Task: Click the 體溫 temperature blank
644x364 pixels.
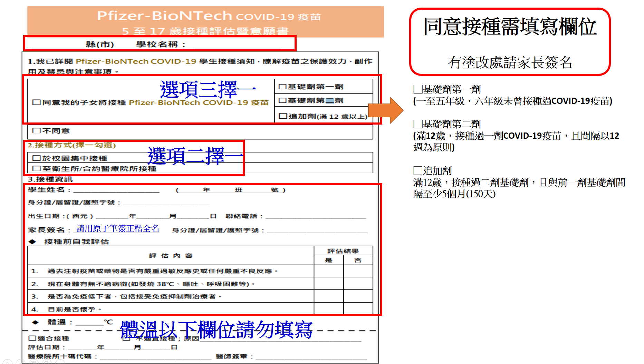Action: [89, 322]
